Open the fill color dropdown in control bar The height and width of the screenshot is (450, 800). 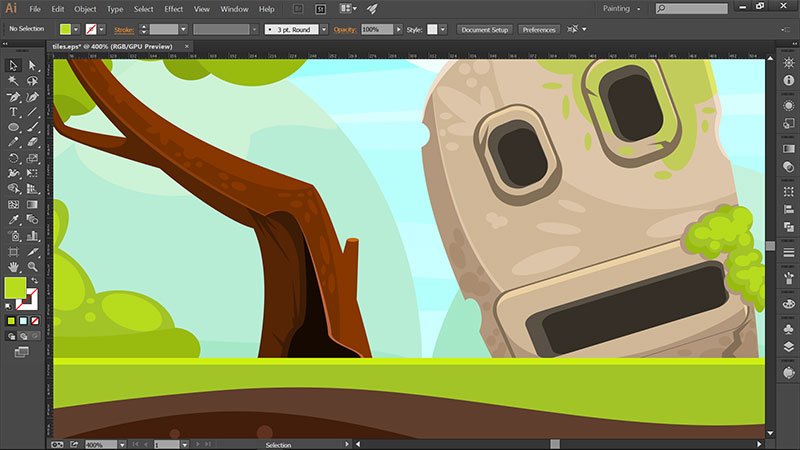(76, 29)
